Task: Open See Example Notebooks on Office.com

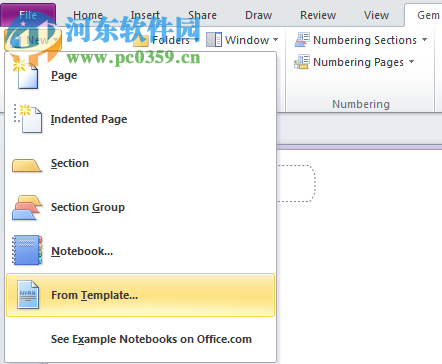Action: [x=140, y=339]
